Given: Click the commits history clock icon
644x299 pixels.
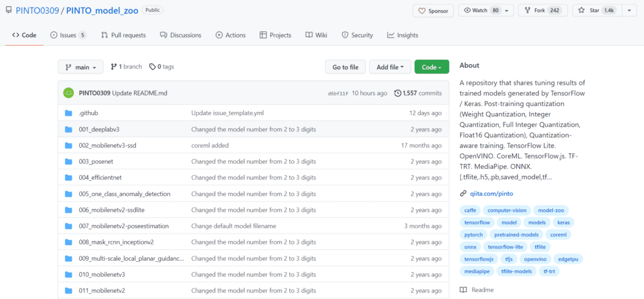Looking at the screenshot, I should 397,93.
